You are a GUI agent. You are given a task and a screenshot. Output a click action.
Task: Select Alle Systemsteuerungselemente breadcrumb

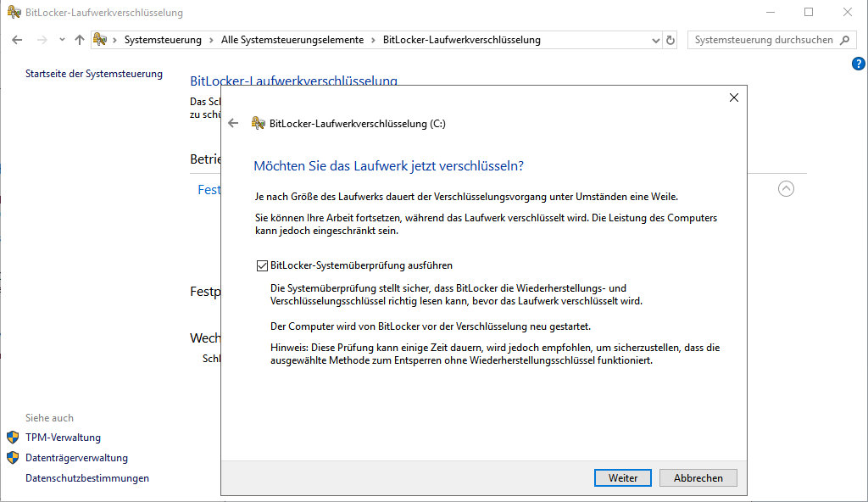click(x=292, y=40)
